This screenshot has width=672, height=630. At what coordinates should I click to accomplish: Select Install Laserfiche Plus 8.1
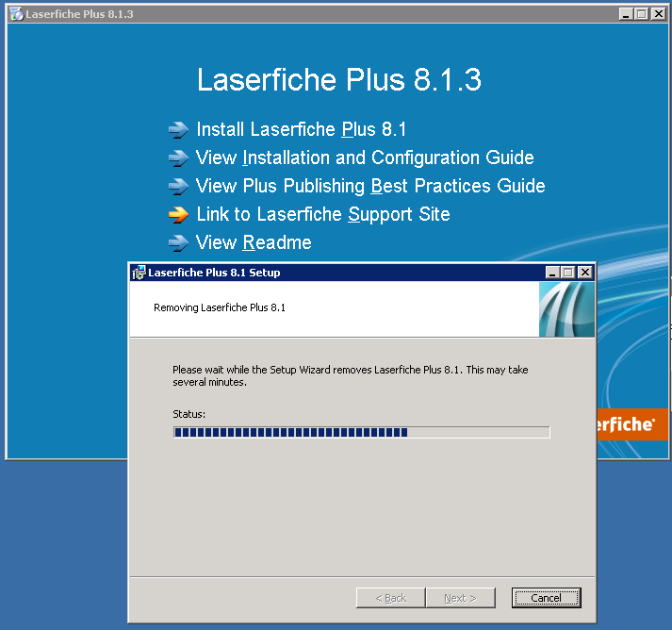pos(301,129)
